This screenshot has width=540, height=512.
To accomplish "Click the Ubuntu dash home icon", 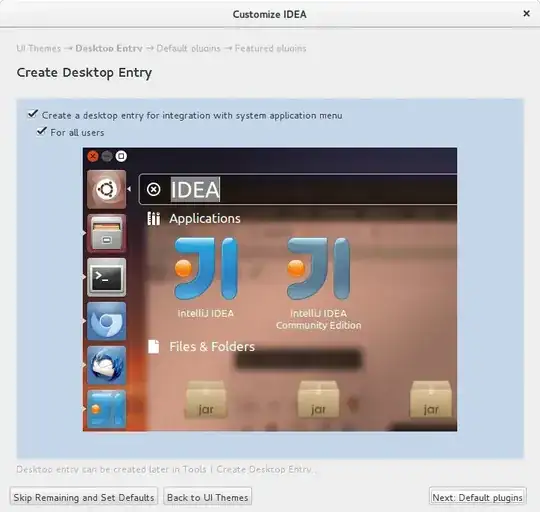I will [106, 189].
